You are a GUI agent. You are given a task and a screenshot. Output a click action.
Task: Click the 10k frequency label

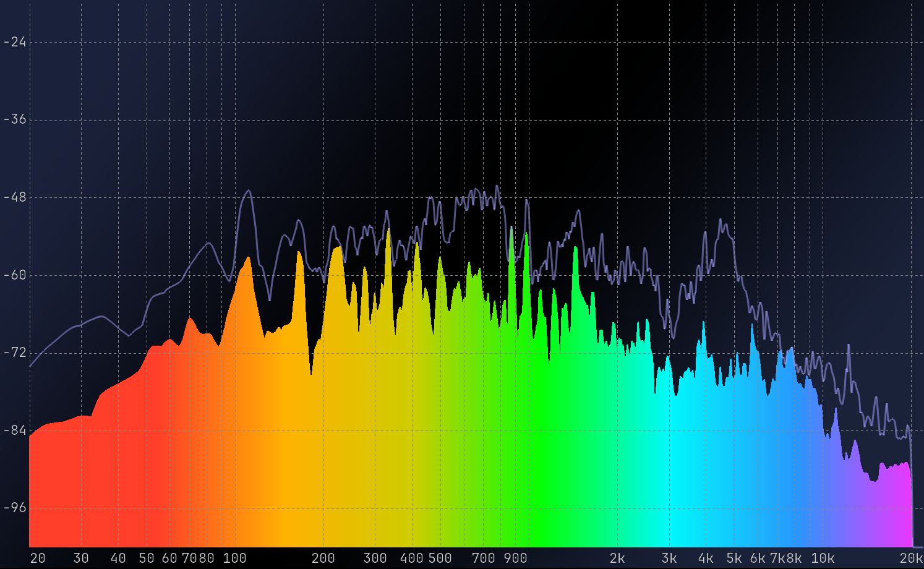(x=823, y=558)
